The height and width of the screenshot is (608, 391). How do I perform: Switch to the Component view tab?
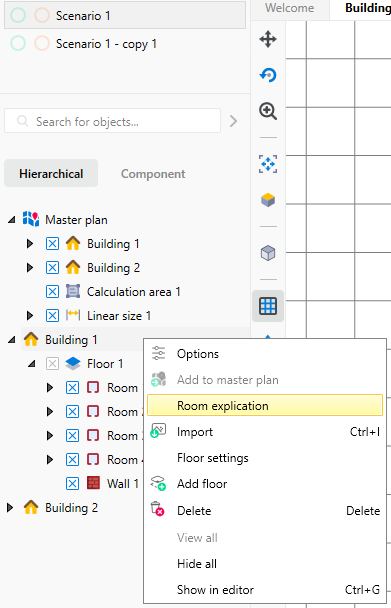[153, 173]
